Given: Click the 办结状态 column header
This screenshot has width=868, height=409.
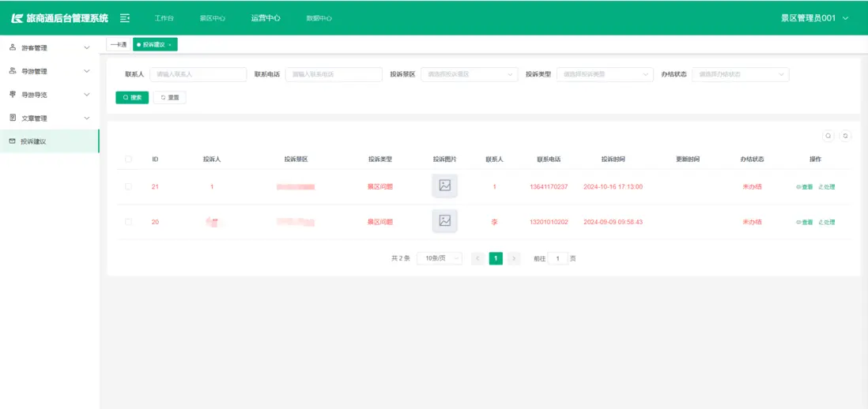Looking at the screenshot, I should click(752, 159).
